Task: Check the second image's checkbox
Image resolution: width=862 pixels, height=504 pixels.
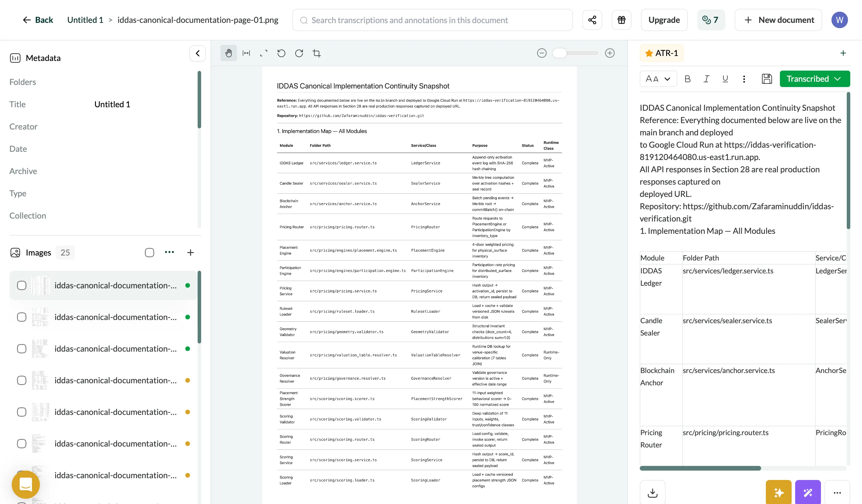Action: point(22,317)
